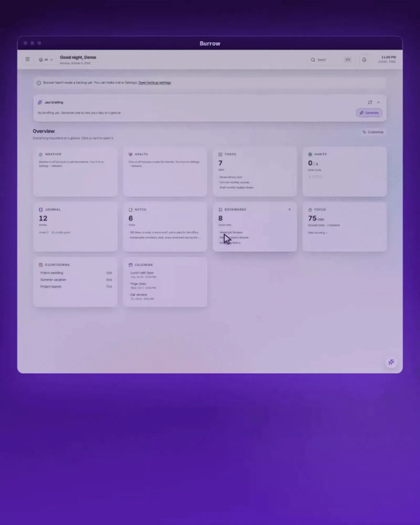The height and width of the screenshot is (525, 420).
Task: Open the 'Lunch with Sam' calendar event
Action: [x=143, y=275]
